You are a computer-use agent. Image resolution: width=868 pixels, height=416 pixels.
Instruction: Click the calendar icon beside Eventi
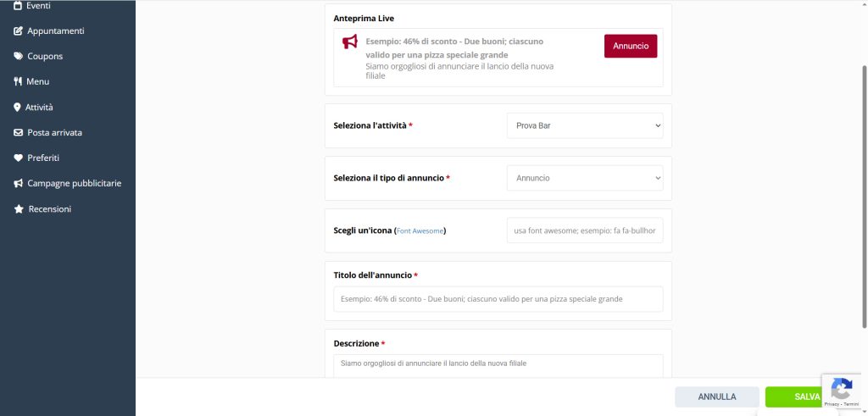19,6
